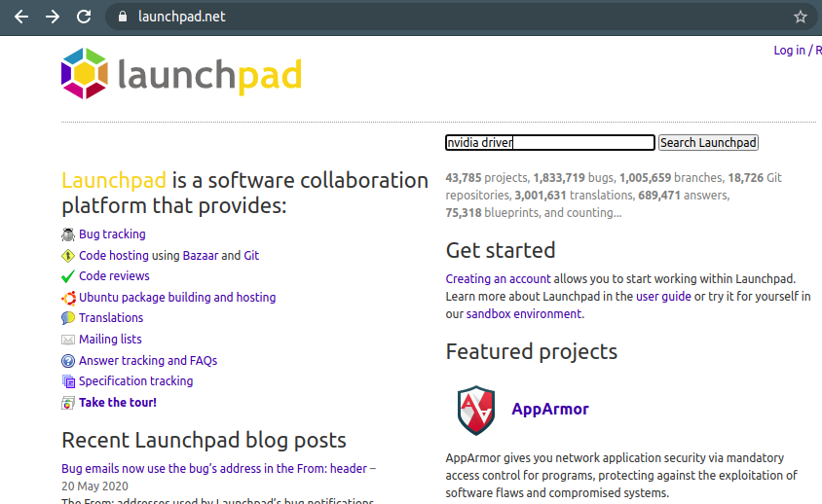Open Ubuntu package building and hosting link
This screenshot has height=504, width=822.
(x=177, y=297)
